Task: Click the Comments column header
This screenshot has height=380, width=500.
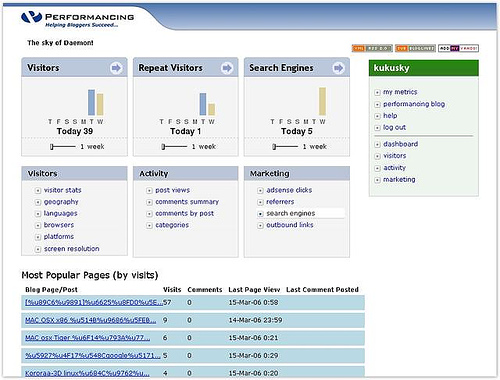Action: point(205,290)
